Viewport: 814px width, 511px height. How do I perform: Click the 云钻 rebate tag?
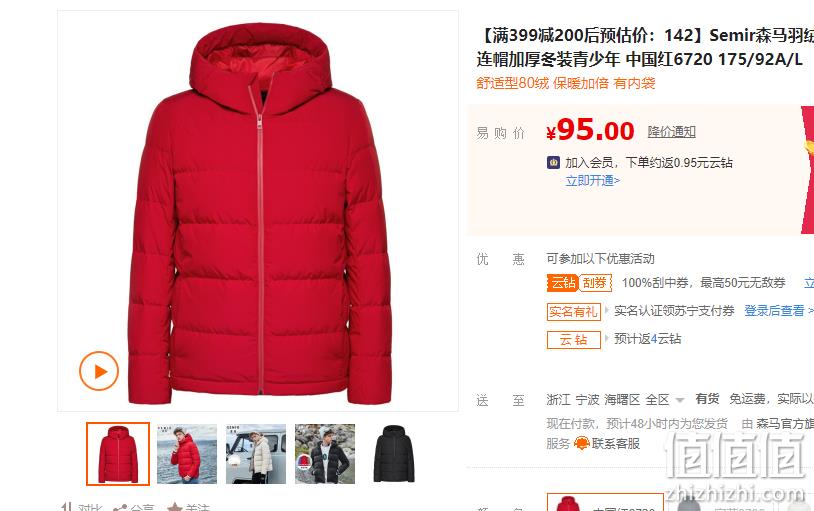pos(574,340)
